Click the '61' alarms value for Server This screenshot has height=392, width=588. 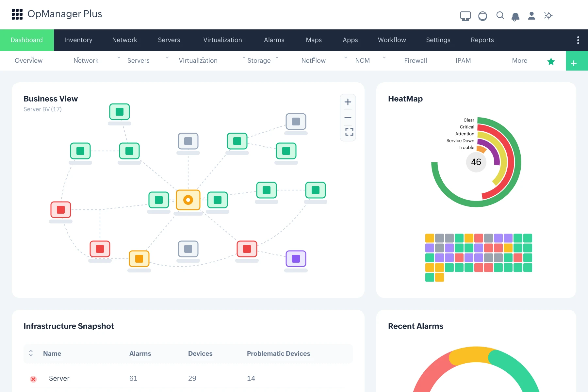coord(133,378)
